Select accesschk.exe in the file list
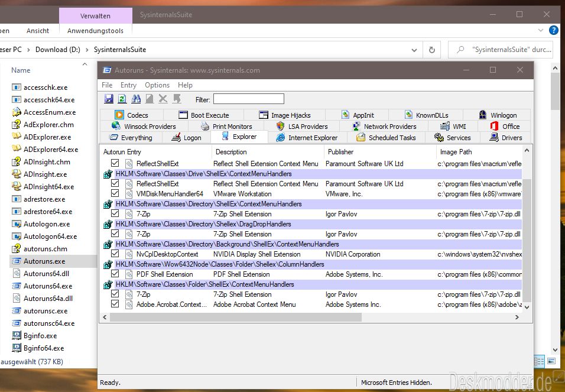The image size is (565, 392). coord(46,88)
